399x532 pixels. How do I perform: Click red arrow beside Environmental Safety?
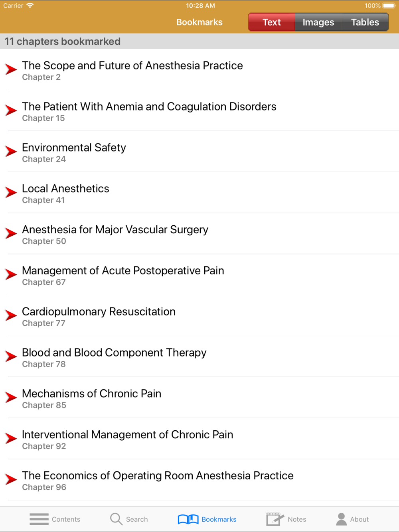(x=11, y=151)
